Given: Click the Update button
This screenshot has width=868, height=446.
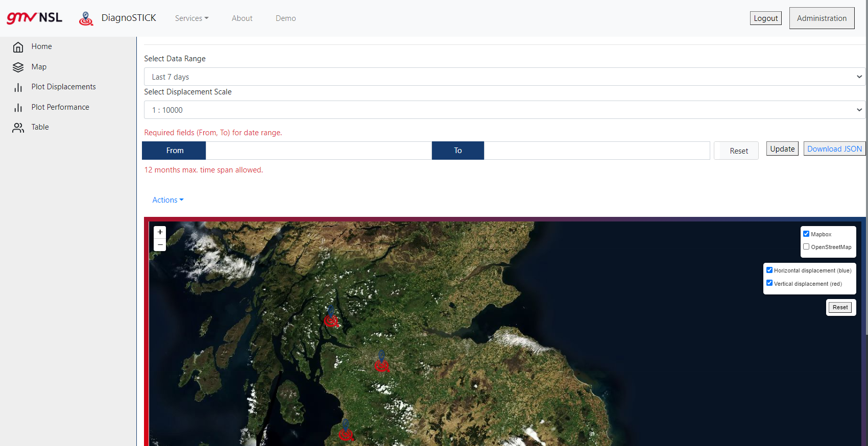Looking at the screenshot, I should pyautogui.click(x=782, y=148).
